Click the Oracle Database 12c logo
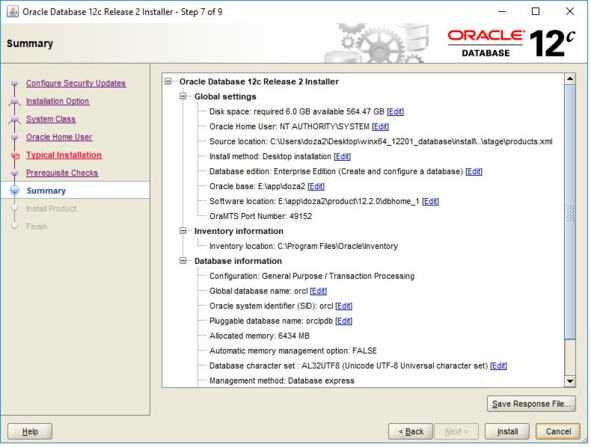The width and height of the screenshot is (591, 447). (x=511, y=43)
